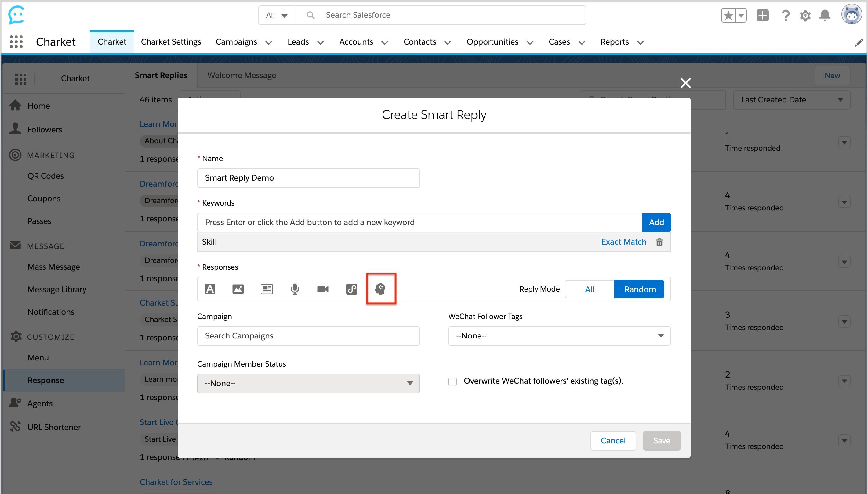Delete the Skill keyword with the trash icon
868x494 pixels.
coord(659,242)
